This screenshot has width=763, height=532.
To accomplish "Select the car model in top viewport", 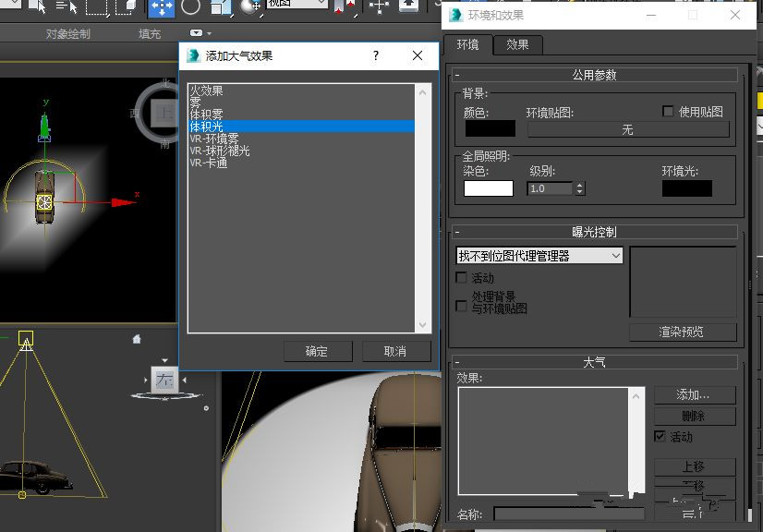I will pyautogui.click(x=44, y=197).
